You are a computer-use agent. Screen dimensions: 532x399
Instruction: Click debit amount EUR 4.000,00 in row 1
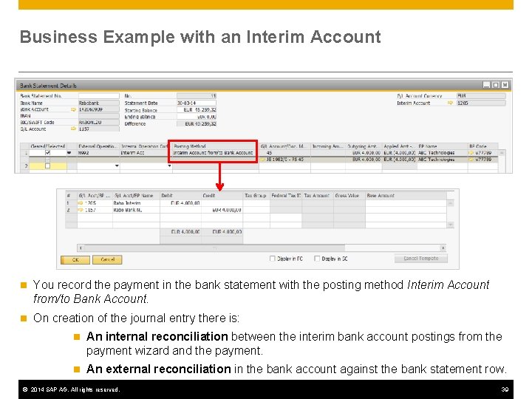coord(180,203)
